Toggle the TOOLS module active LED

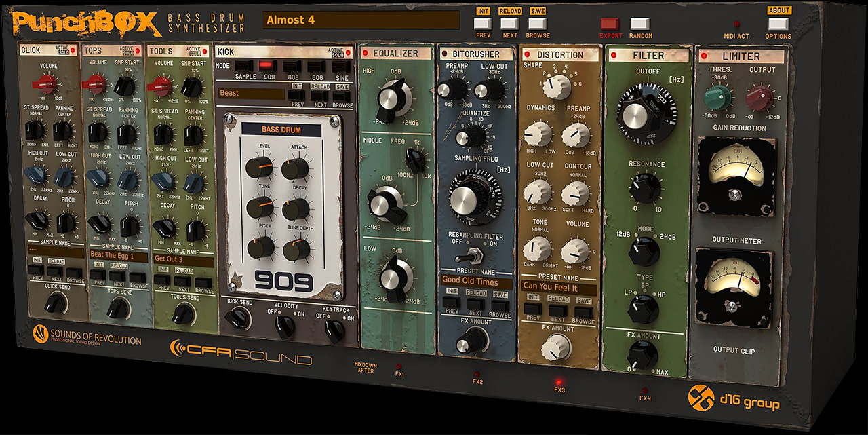tap(205, 52)
